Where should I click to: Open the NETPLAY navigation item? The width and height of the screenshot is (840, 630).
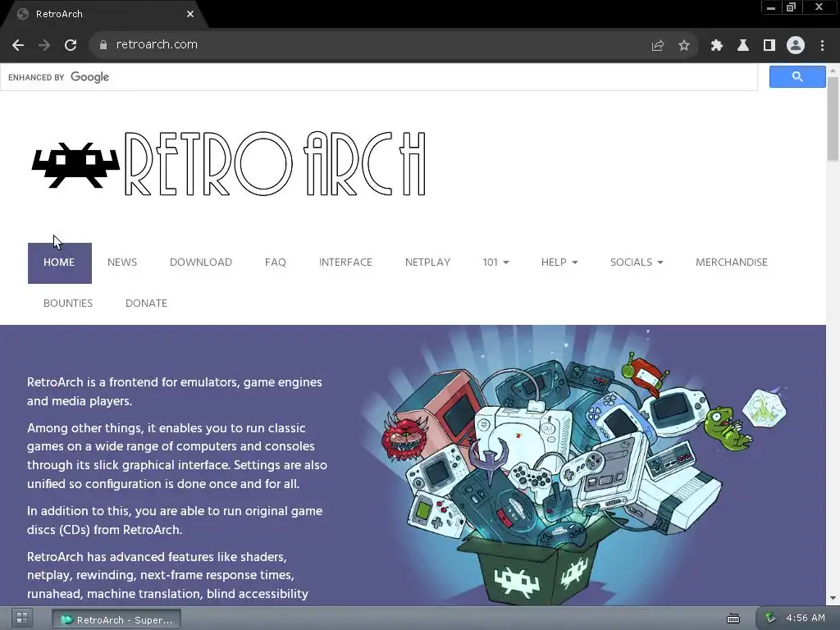tap(427, 262)
